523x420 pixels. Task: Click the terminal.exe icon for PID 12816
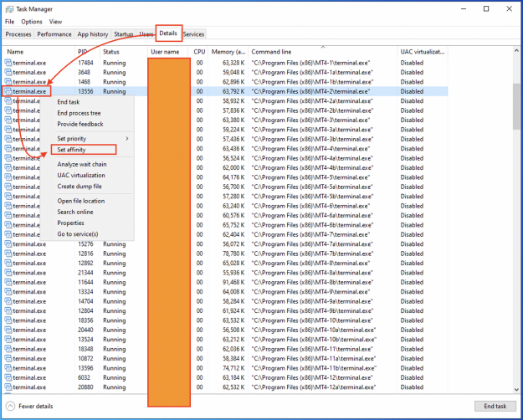(x=8, y=254)
